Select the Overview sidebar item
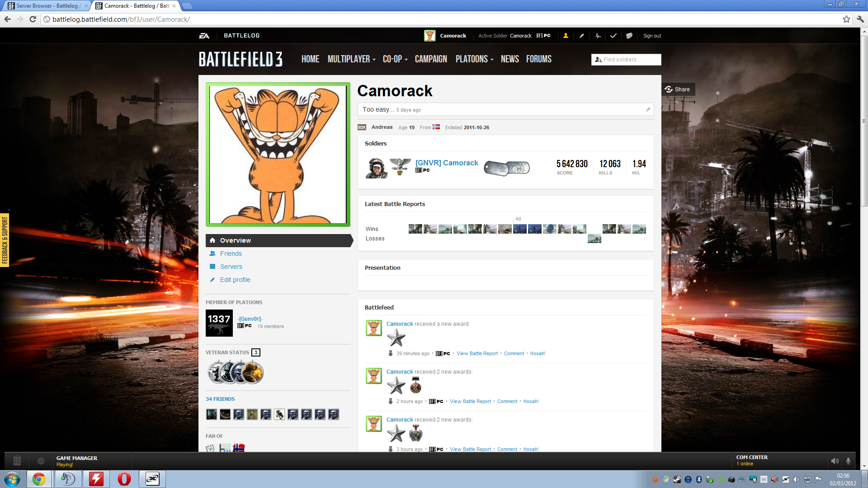The height and width of the screenshot is (488, 868). [278, 240]
